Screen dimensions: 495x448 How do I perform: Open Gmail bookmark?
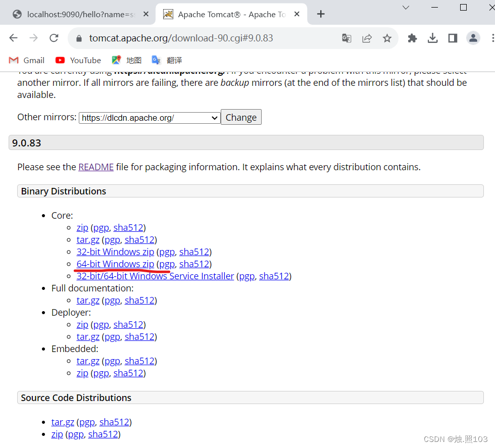[26, 60]
